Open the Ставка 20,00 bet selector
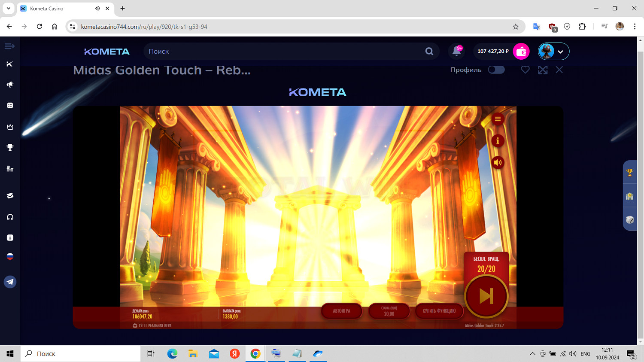This screenshot has height=362, width=644. tap(389, 311)
